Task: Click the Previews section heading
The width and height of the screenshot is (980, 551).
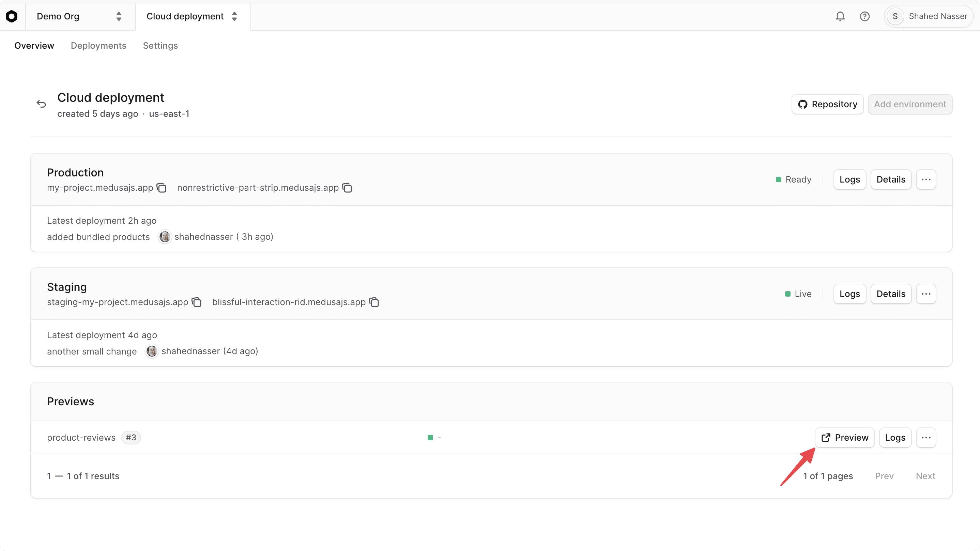Action: [71, 402]
